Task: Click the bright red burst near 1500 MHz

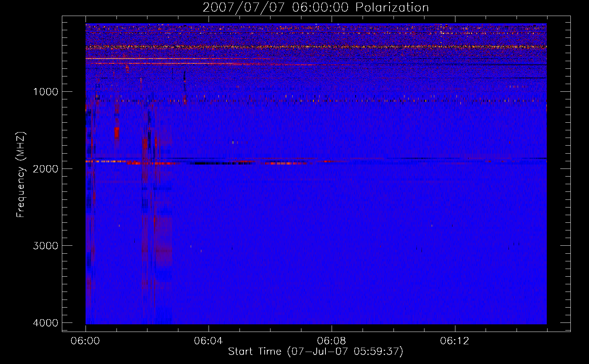Action: click(x=116, y=132)
